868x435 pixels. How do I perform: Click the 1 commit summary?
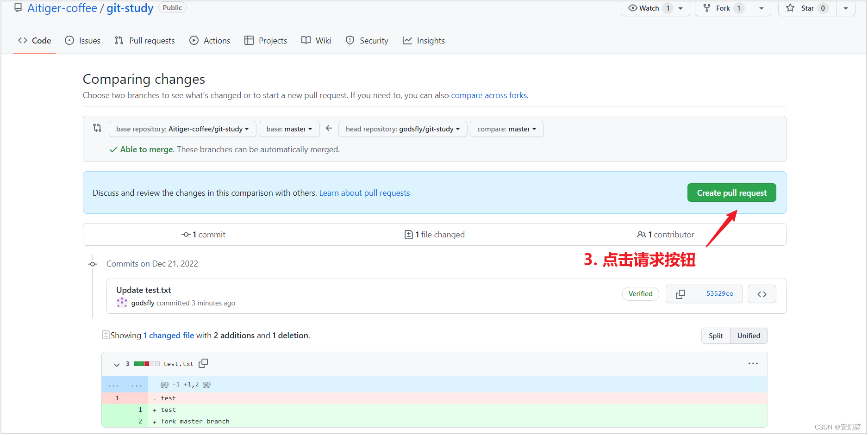tap(203, 235)
